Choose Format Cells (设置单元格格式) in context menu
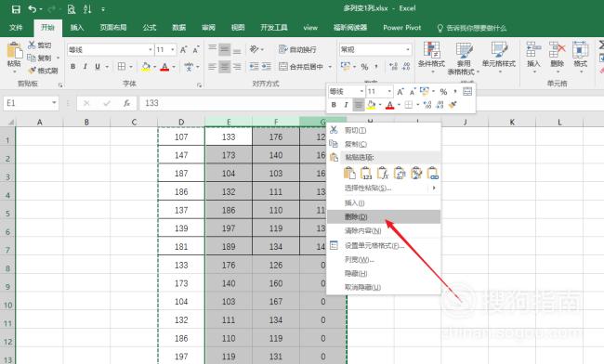Viewport: 604px width, 364px height. [384, 245]
